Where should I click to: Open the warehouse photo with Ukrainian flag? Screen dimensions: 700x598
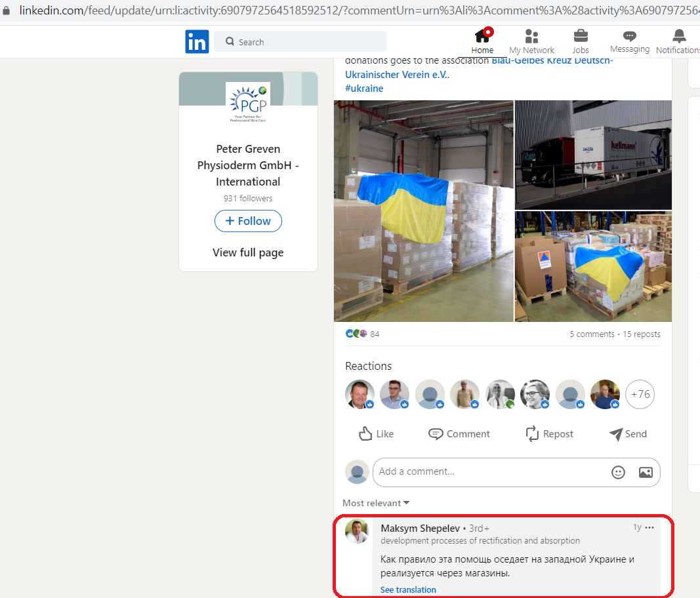424,210
